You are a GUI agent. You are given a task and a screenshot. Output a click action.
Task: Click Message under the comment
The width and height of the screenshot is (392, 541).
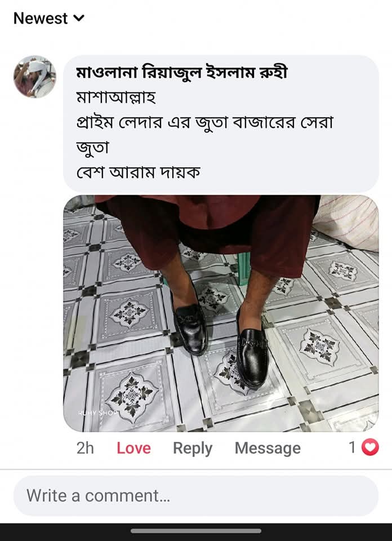[268, 449]
